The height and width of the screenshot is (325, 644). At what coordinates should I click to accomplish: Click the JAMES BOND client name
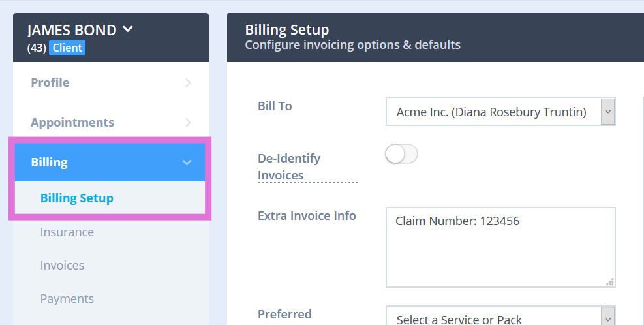[x=72, y=30]
